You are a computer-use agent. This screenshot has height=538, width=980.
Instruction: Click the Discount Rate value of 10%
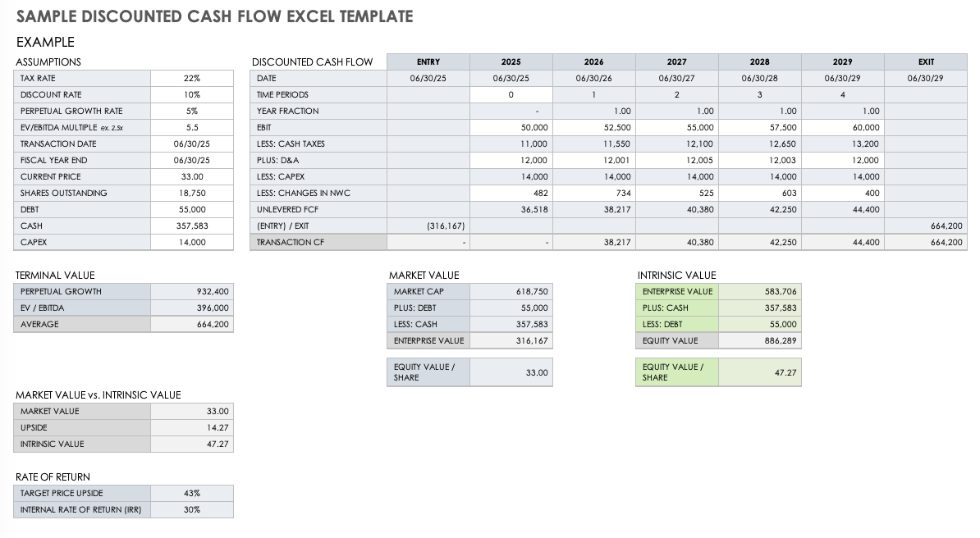pos(192,94)
